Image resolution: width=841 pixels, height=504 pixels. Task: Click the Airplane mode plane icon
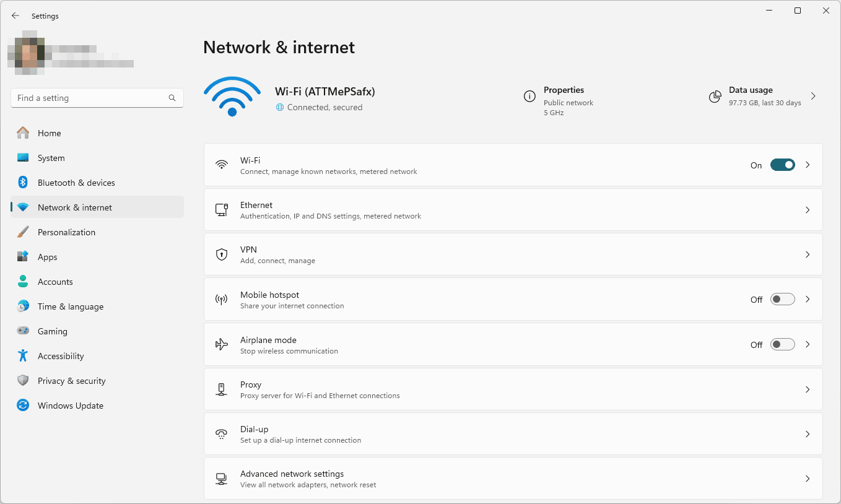click(222, 344)
